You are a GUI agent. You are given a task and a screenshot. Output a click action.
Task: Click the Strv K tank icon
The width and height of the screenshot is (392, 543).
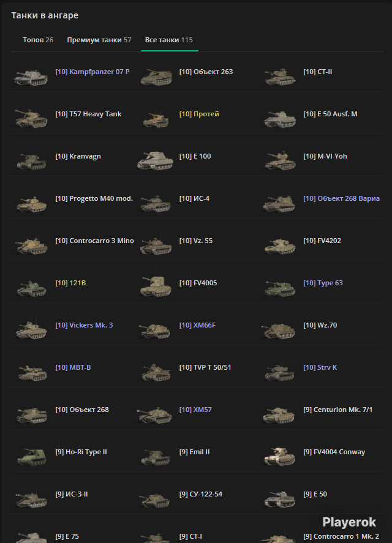280,372
